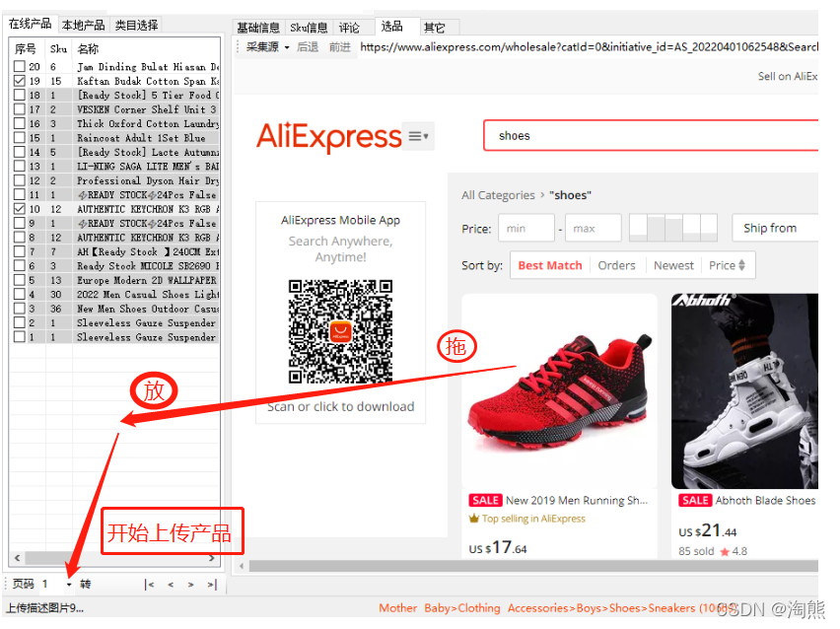The image size is (840, 629).
Task: Open the 选品 tab
Action: [391, 27]
